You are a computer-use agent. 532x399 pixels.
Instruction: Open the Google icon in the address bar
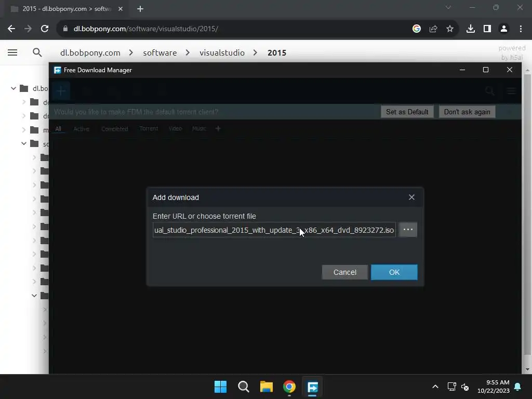(417, 29)
